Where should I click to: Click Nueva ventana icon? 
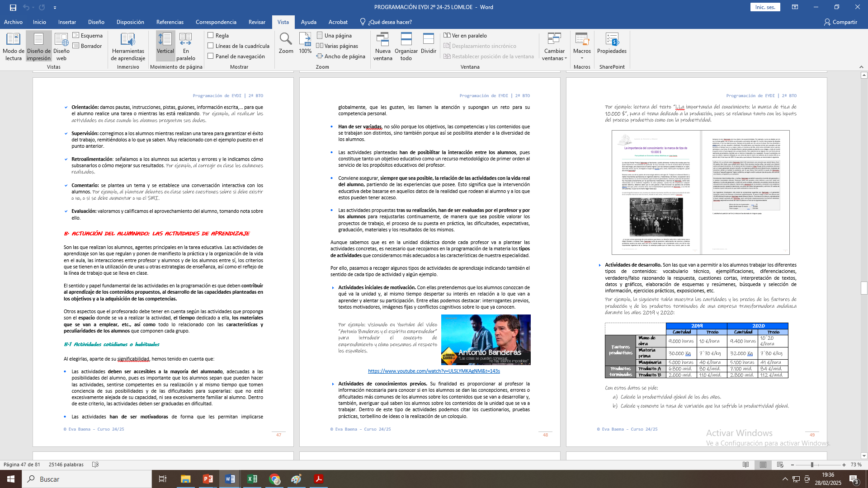pyautogui.click(x=382, y=40)
